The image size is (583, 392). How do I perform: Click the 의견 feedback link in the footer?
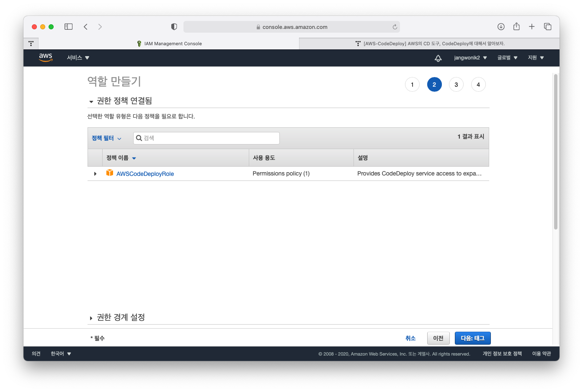click(x=36, y=354)
